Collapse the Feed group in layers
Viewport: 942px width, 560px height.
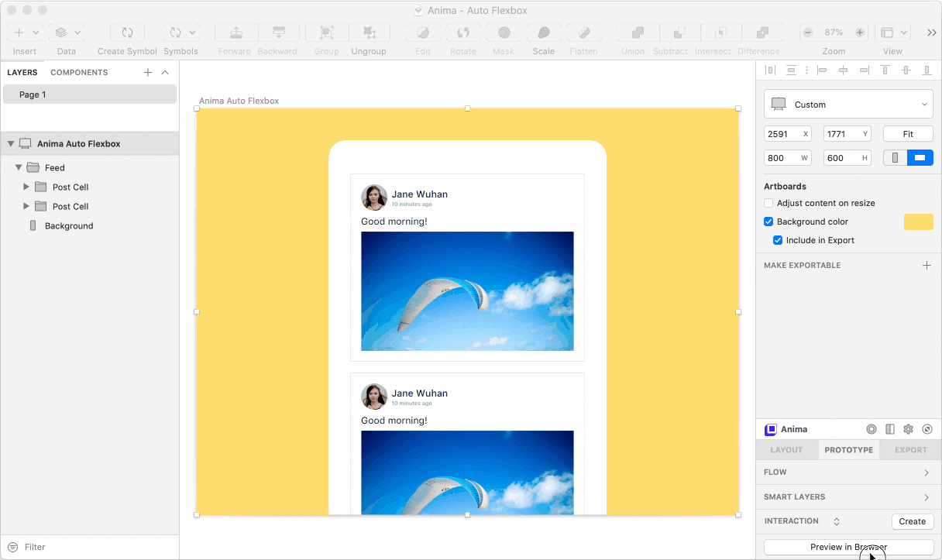click(19, 167)
